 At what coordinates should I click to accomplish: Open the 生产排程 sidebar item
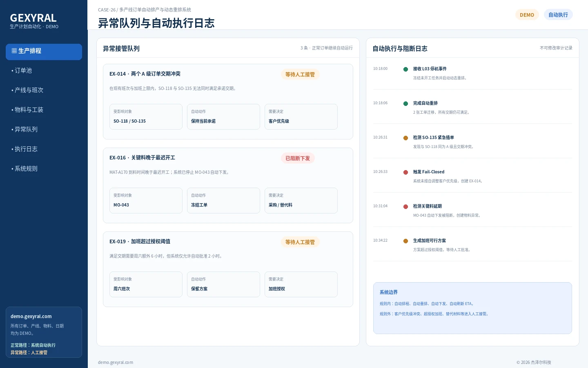point(44,52)
